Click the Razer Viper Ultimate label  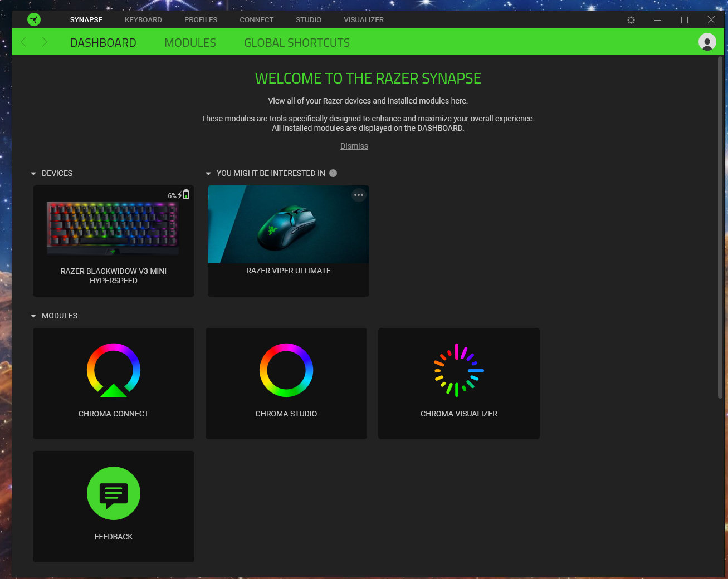click(289, 271)
